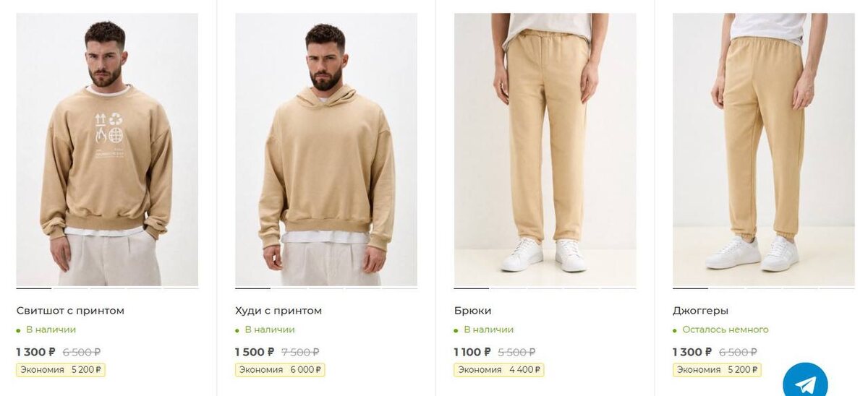Click the Худи с принтом title link
The height and width of the screenshot is (396, 868).
(x=278, y=311)
